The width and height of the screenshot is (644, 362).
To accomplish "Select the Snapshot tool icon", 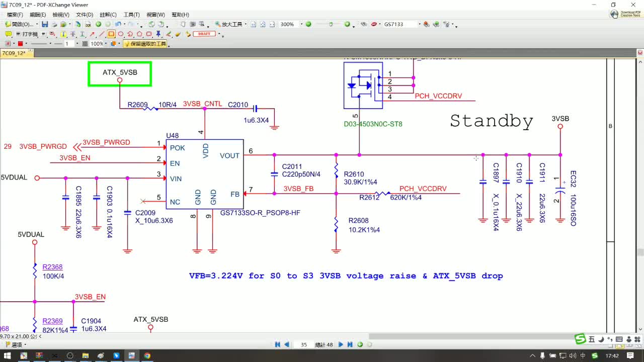I will 193,24.
